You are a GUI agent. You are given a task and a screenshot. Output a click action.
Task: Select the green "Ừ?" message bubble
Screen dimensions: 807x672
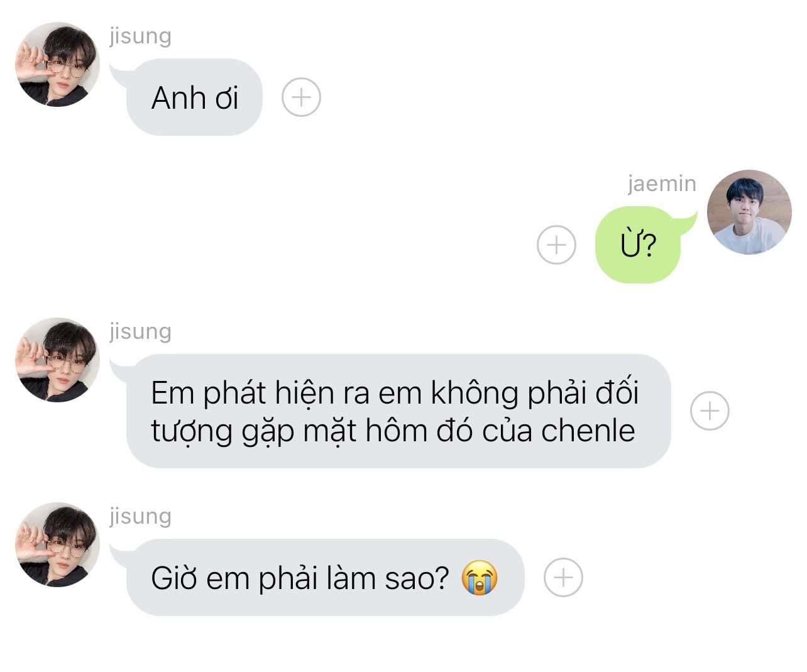(638, 245)
